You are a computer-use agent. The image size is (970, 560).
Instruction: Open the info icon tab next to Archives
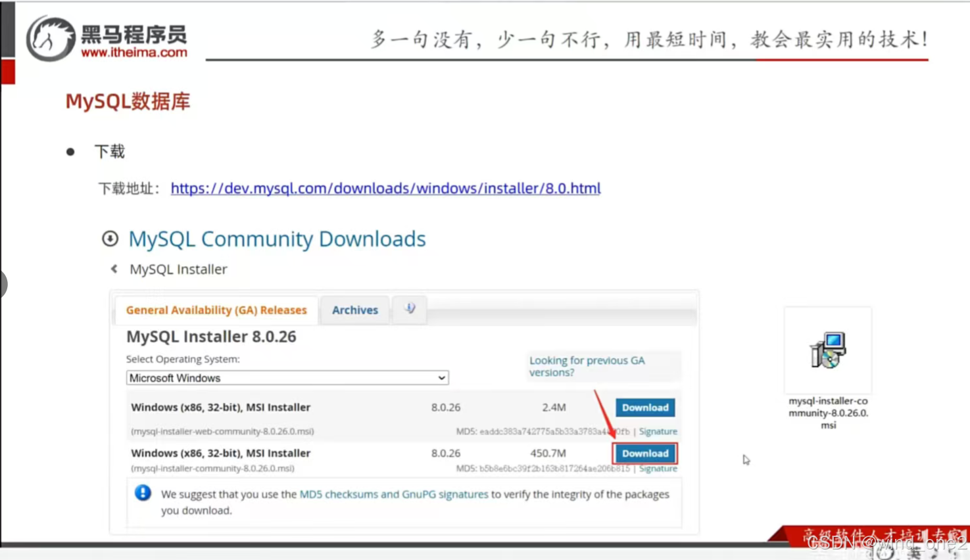point(410,308)
